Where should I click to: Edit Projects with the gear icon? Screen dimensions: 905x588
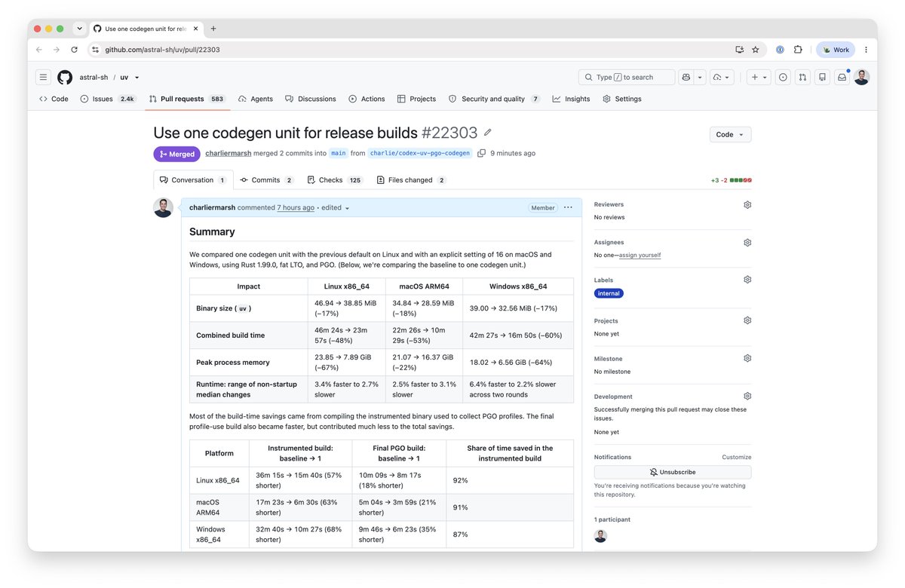[x=747, y=320]
